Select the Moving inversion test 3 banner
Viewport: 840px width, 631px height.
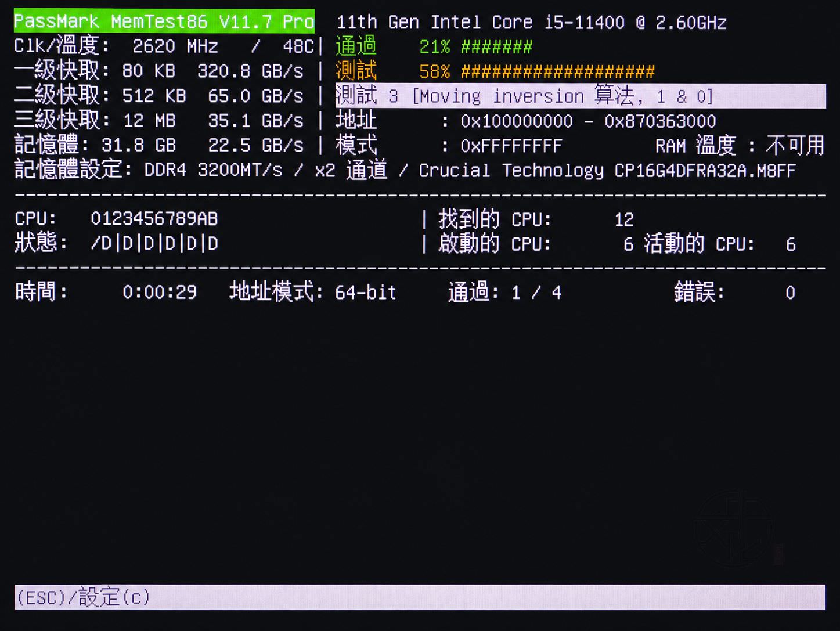(581, 96)
